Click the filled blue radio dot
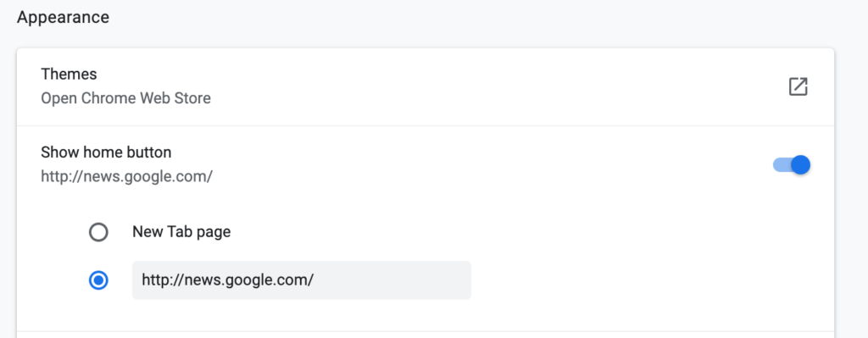The width and height of the screenshot is (868, 338). [x=98, y=280]
